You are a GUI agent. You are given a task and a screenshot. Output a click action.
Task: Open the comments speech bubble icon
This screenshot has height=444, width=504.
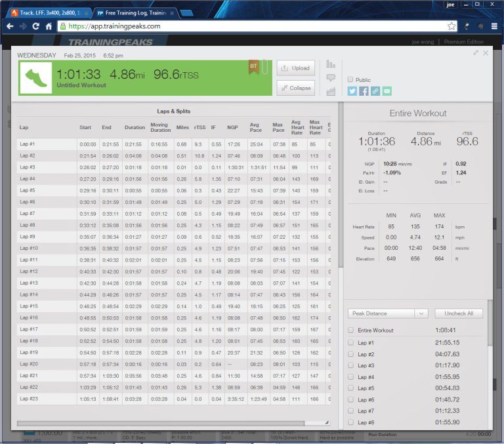pyautogui.click(x=331, y=78)
